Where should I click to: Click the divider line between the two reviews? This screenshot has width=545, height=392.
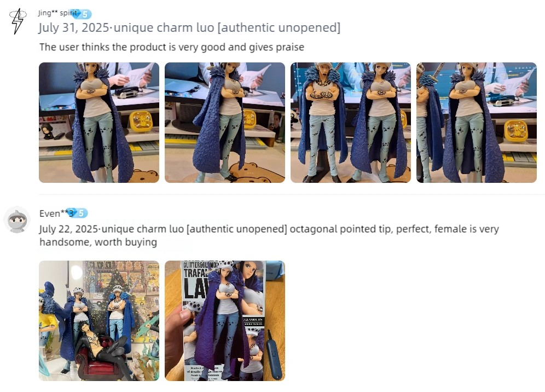291,195
